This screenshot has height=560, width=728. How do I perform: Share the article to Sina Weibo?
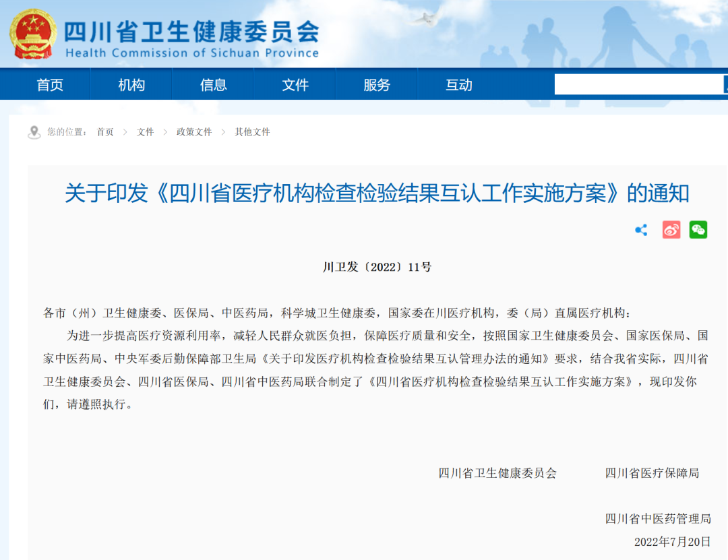tap(671, 230)
